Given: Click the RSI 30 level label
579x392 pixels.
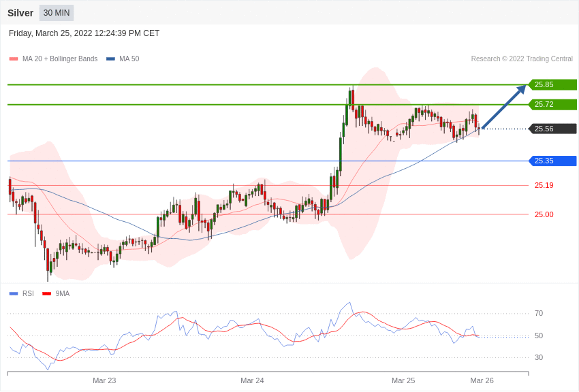Looking at the screenshot, I should pyautogui.click(x=539, y=357).
